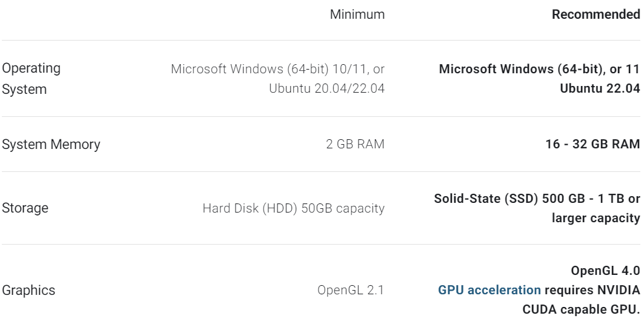Click the larger capacity text
The height and width of the screenshot is (330, 644).
coord(596,218)
